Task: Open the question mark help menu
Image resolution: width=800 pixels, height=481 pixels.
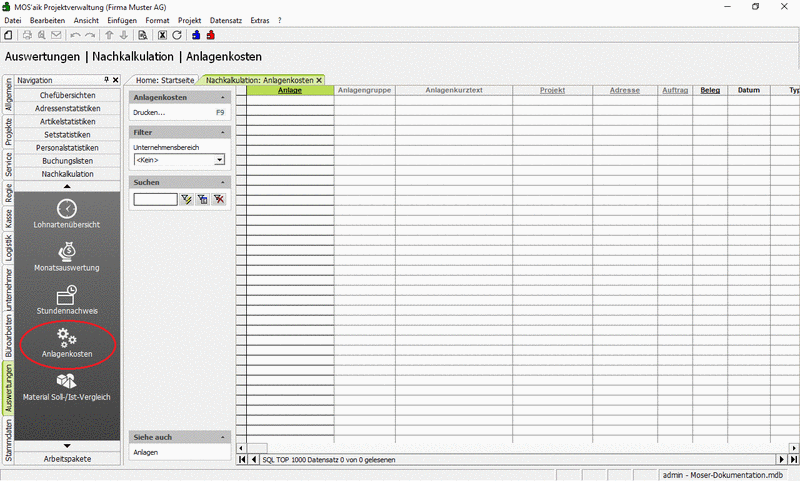Action: tap(280, 20)
